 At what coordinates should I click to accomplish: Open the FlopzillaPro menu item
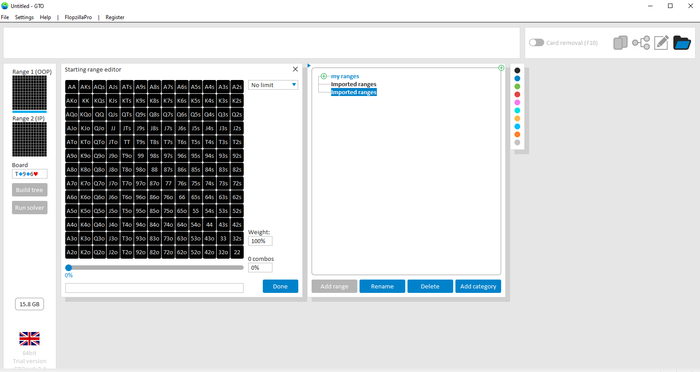tap(78, 17)
